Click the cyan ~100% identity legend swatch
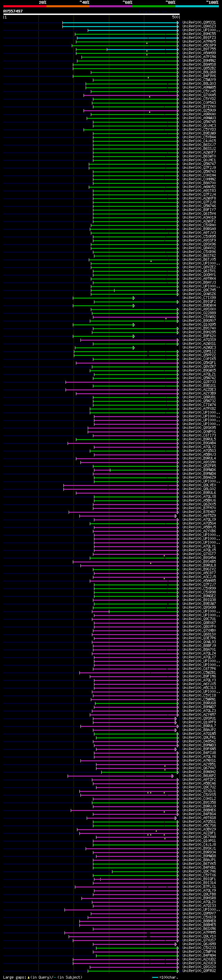 (x=197, y=7)
